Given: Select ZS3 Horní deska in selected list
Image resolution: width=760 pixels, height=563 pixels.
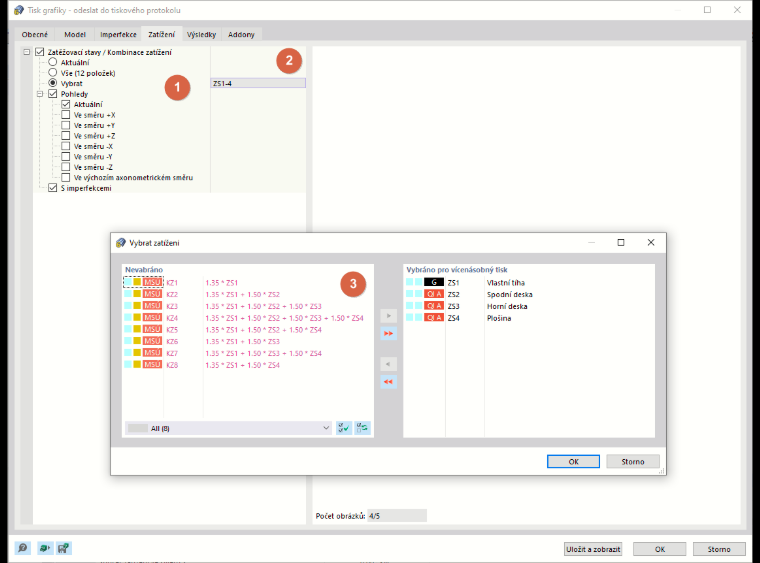Looking at the screenshot, I should coord(529,306).
